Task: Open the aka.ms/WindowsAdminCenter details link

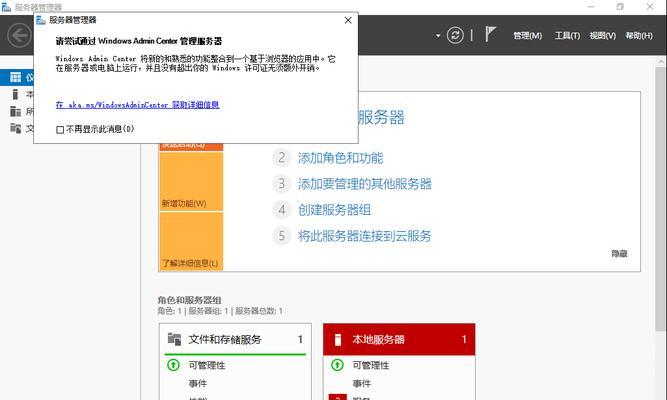Action: pos(137,105)
